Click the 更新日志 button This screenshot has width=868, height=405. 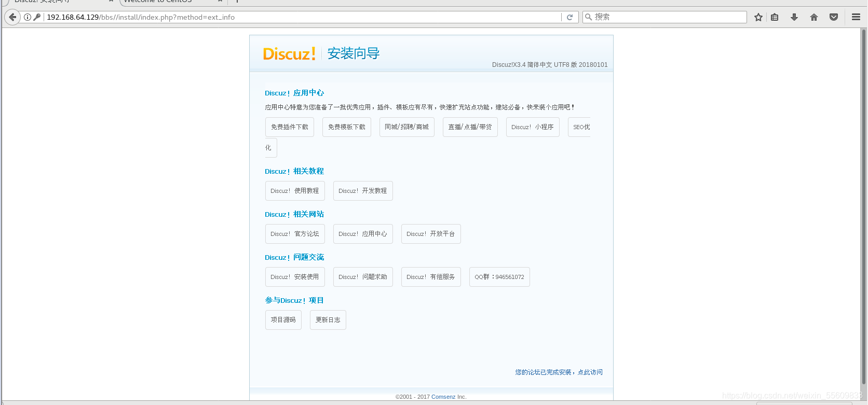pyautogui.click(x=328, y=320)
